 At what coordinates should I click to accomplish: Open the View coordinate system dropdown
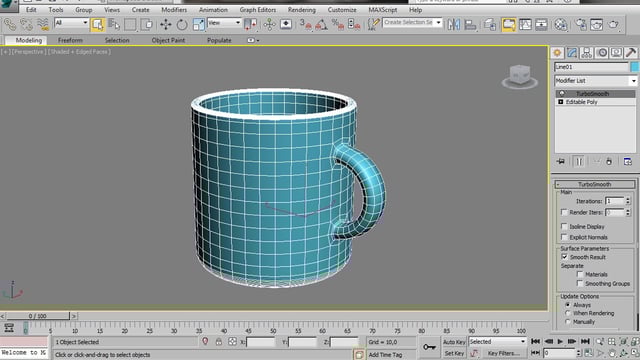pyautogui.click(x=224, y=23)
